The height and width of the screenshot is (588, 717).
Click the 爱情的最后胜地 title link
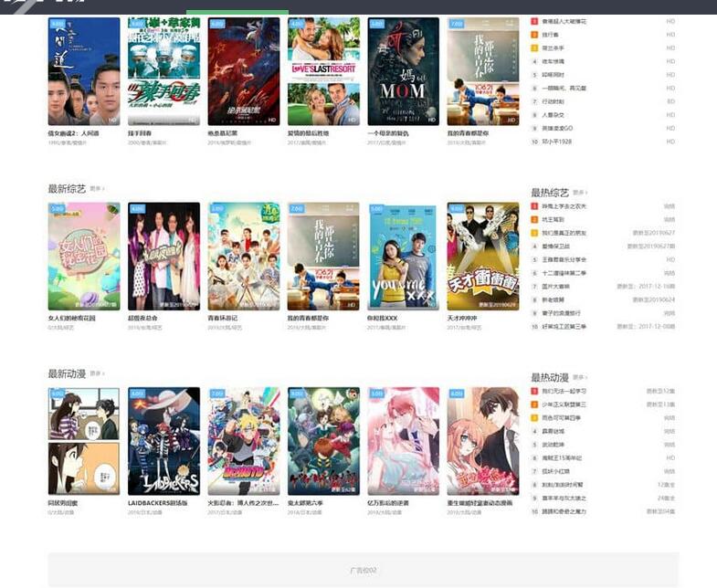pos(308,133)
